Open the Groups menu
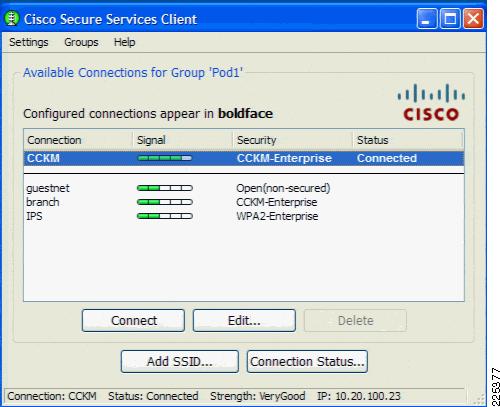The image size is (500, 407). point(81,42)
